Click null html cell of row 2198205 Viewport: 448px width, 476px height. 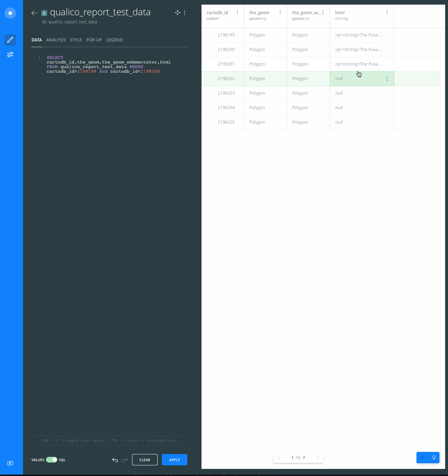(x=362, y=122)
